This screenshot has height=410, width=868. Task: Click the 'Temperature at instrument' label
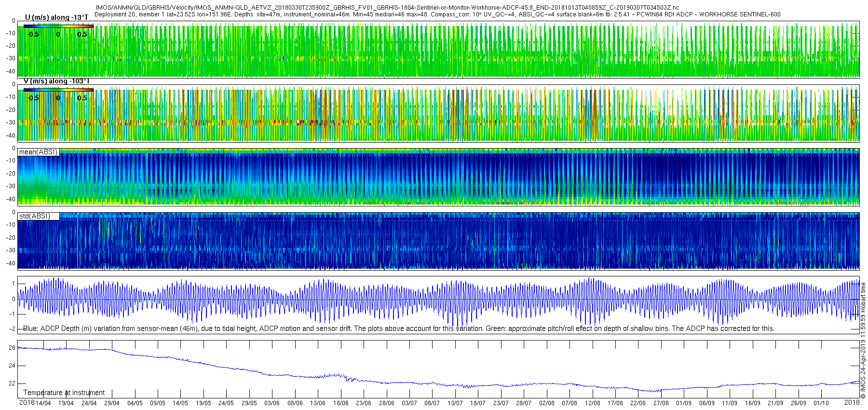(64, 393)
